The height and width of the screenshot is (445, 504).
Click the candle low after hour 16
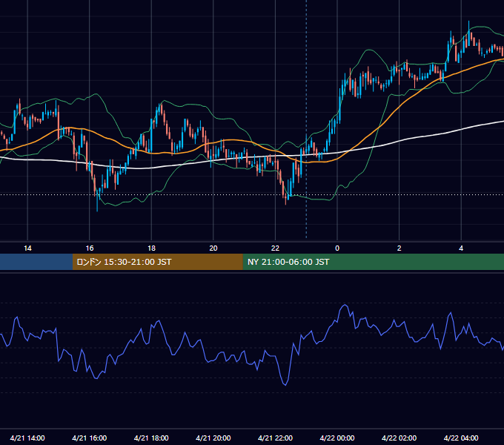point(97,211)
